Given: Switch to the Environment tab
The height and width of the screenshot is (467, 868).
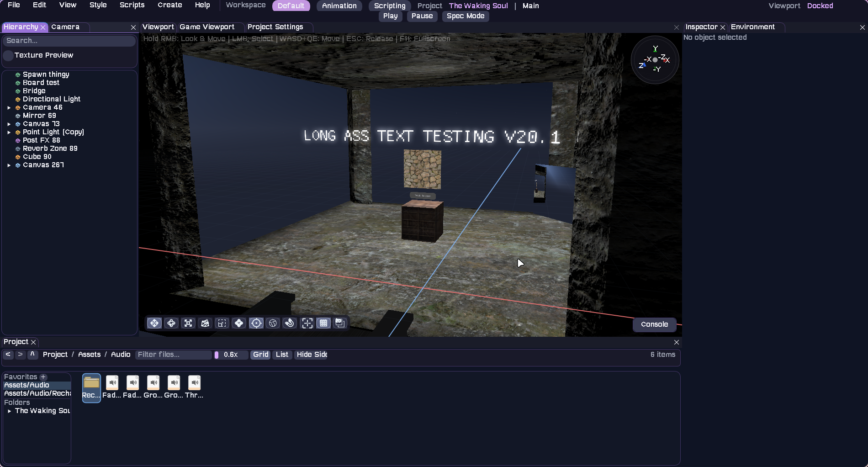Looking at the screenshot, I should 752,27.
